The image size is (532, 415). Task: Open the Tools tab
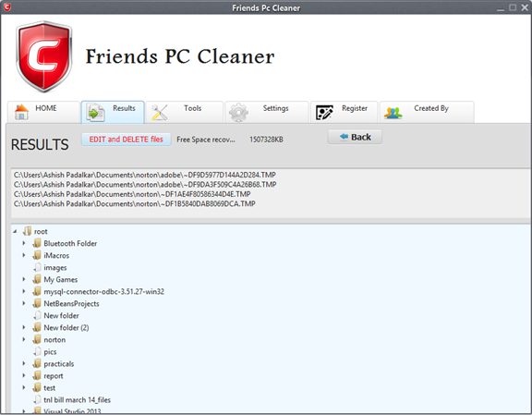pyautogui.click(x=185, y=112)
